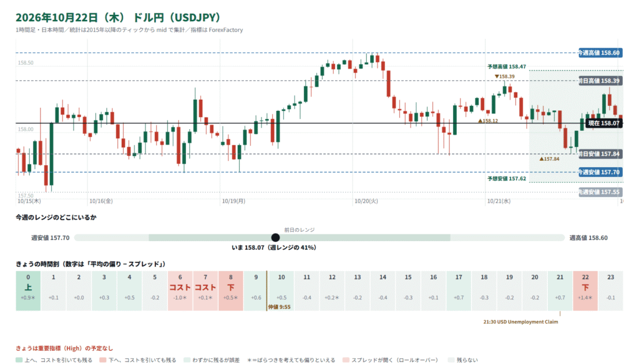639x364 pixels.
Task: Select hour 11 cell in timetable
Action: pyautogui.click(x=306, y=290)
